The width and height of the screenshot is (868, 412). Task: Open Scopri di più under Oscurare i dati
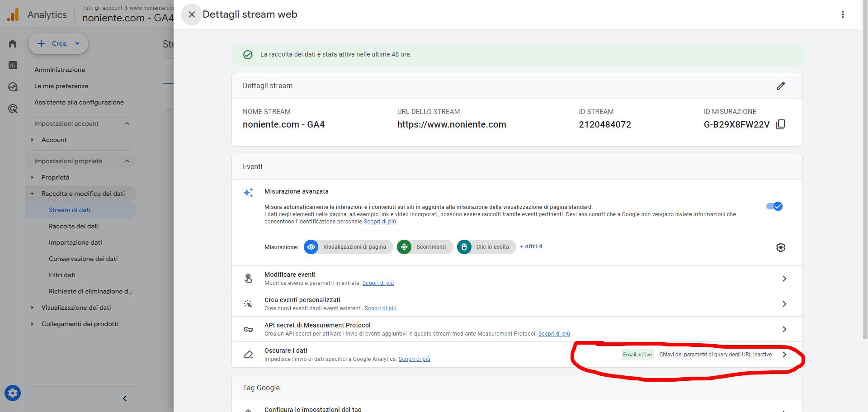414,359
